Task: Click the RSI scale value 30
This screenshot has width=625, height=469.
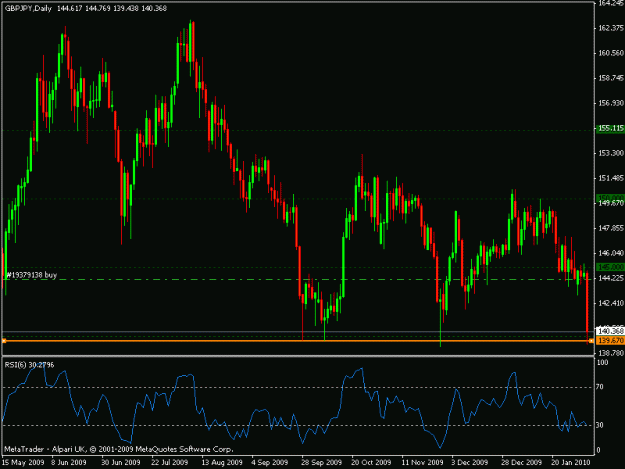Action: tap(600, 425)
